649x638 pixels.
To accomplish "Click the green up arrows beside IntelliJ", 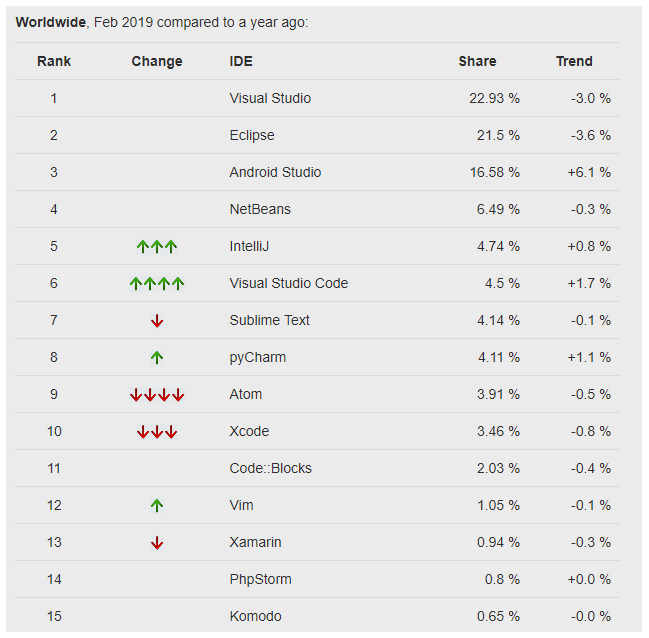I will point(157,247).
